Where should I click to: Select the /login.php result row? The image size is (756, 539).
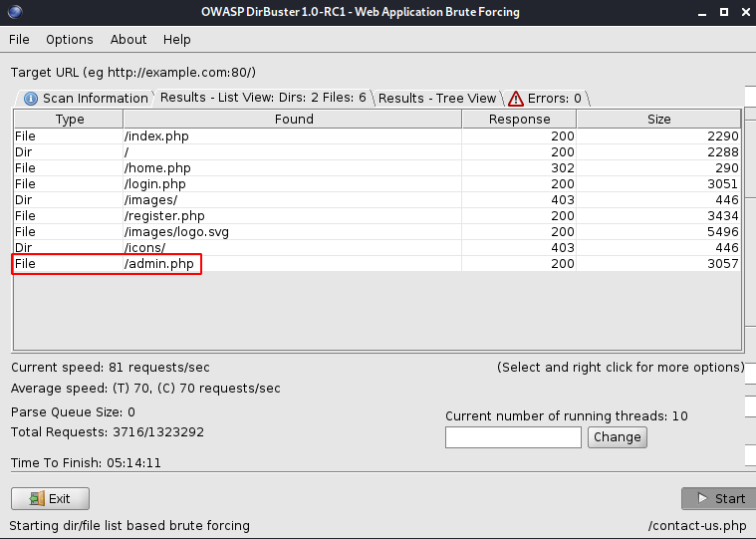pos(378,183)
